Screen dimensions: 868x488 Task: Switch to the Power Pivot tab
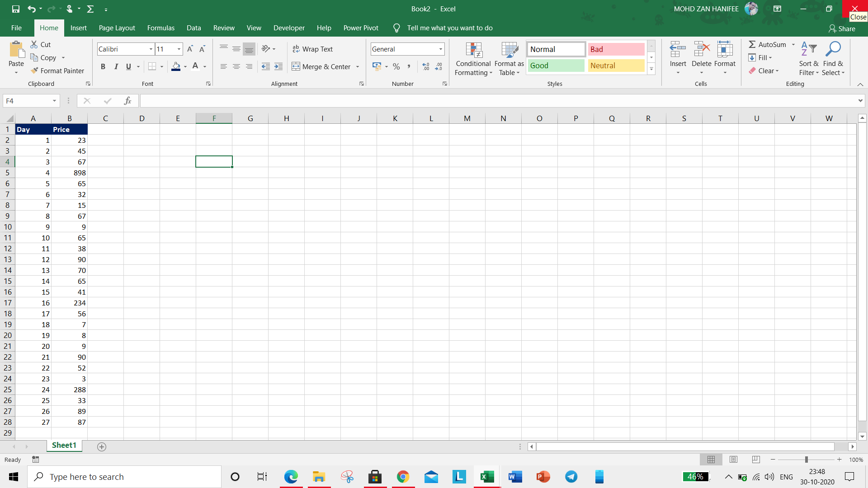361,28
